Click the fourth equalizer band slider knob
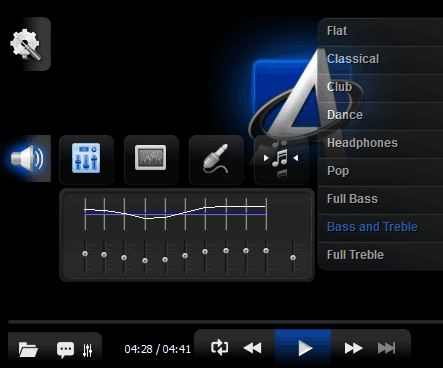 coord(145,261)
